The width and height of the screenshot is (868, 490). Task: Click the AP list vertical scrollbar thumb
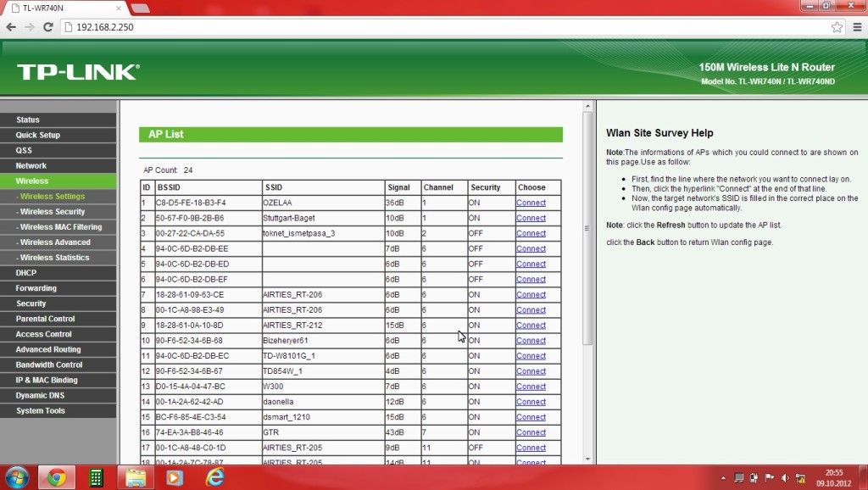pos(587,228)
